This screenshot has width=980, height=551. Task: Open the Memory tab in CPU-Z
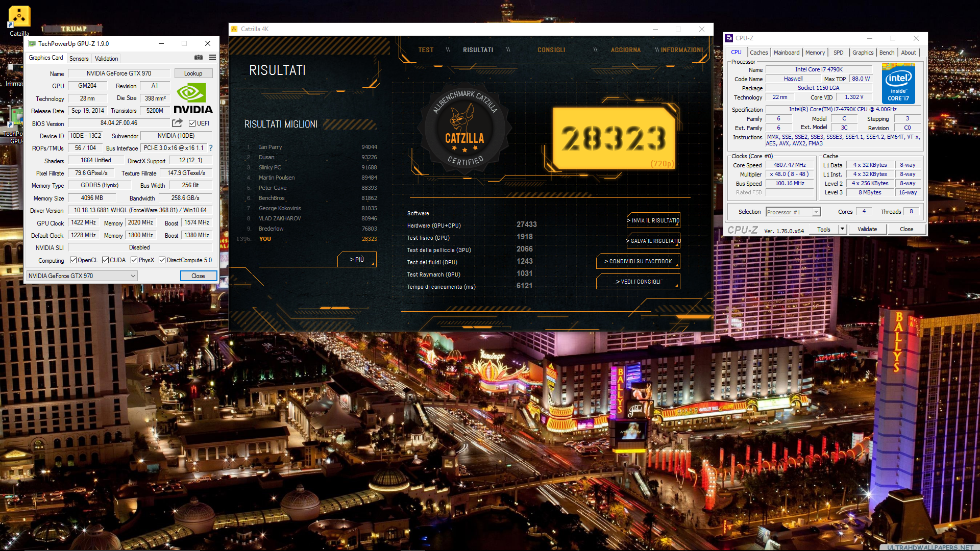[x=815, y=53]
